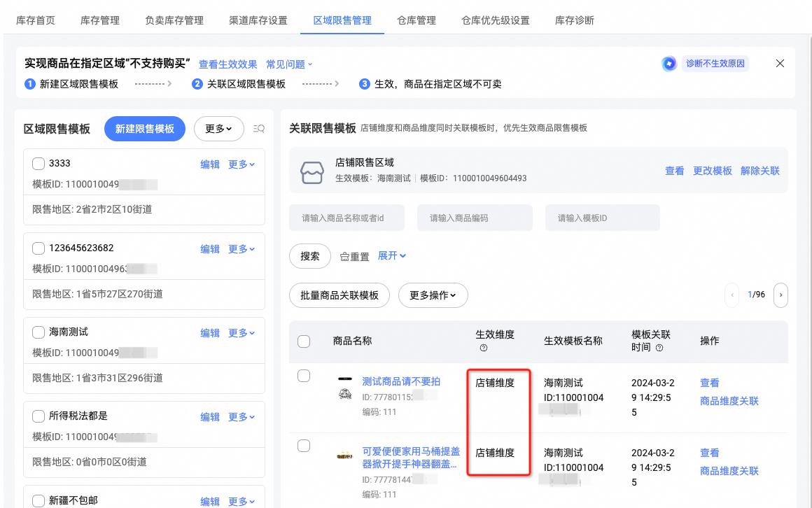Viewport: 812px width, 508px height.
Task: Focus 请输入商品编码 input field
Action: [475, 218]
